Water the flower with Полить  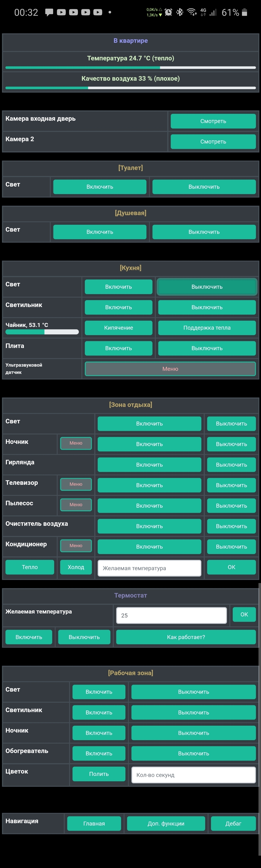[99, 774]
